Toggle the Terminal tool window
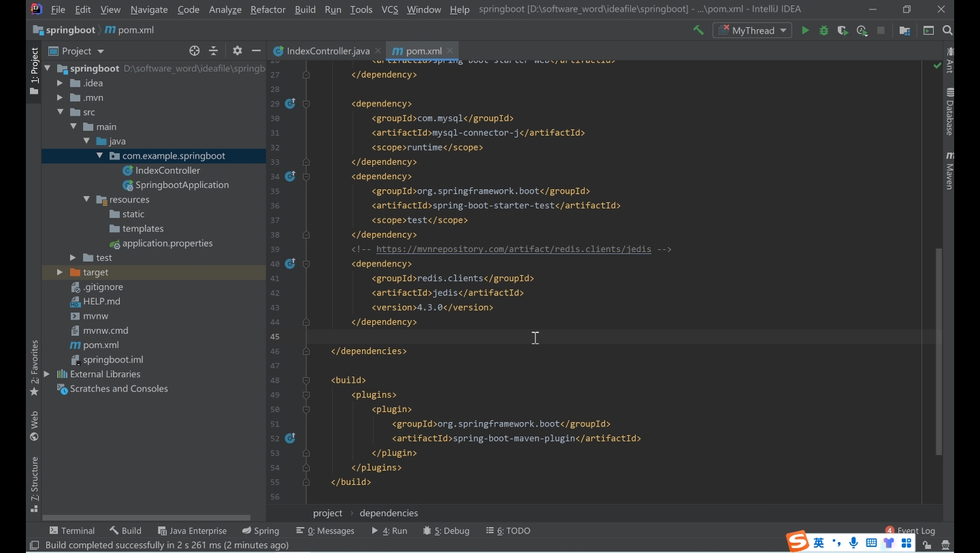This screenshot has width=980, height=553. click(x=71, y=531)
